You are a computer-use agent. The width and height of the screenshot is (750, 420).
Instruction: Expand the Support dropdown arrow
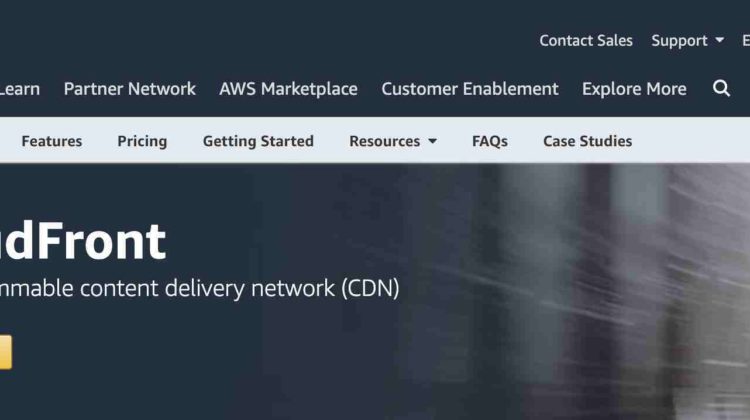pos(719,41)
